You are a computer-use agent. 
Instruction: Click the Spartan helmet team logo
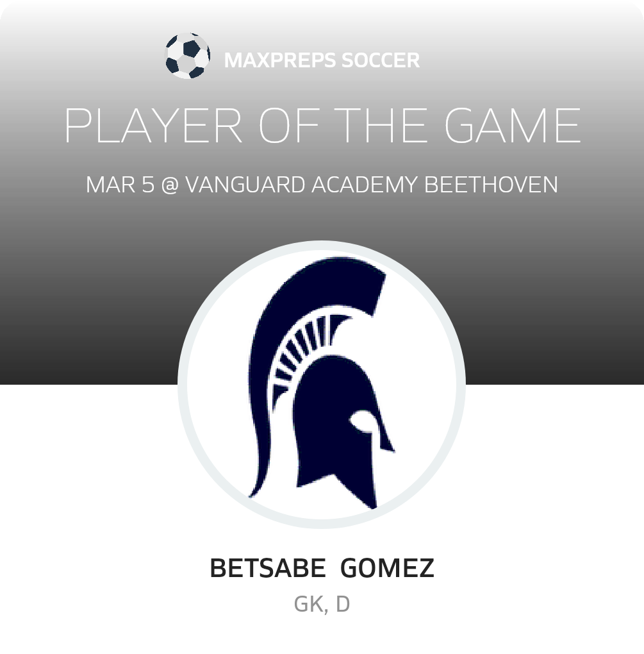click(322, 385)
